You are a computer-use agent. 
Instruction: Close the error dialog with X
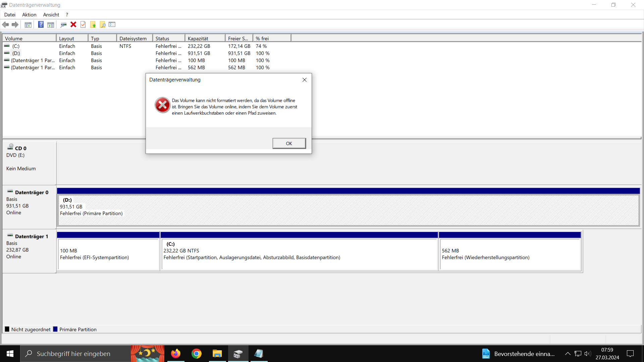click(x=304, y=80)
